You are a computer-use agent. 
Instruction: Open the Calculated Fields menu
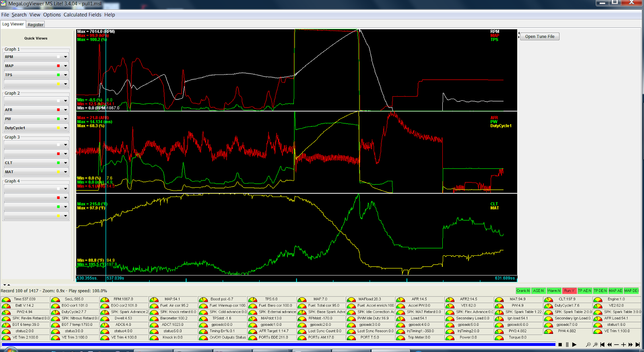83,15
